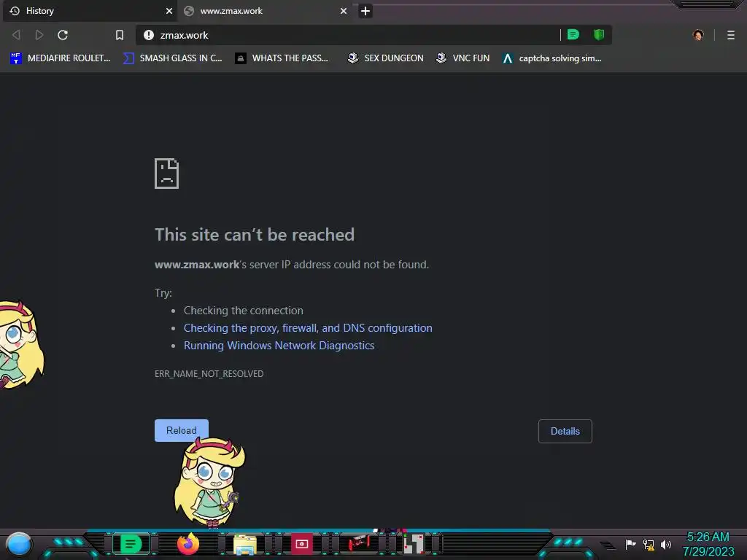747x560 pixels.
Task: Click the Star Butterfly mascot below Reload
Action: click(x=209, y=482)
